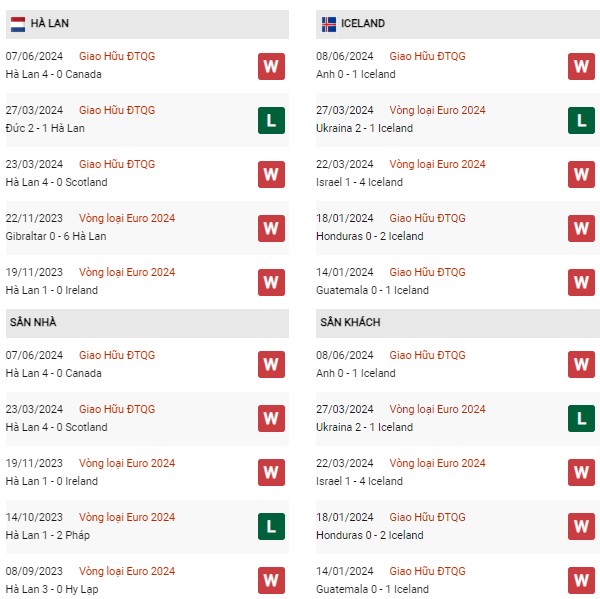The height and width of the screenshot is (599, 600).
Task: Open the Sân Khách section header
Action: 458,323
